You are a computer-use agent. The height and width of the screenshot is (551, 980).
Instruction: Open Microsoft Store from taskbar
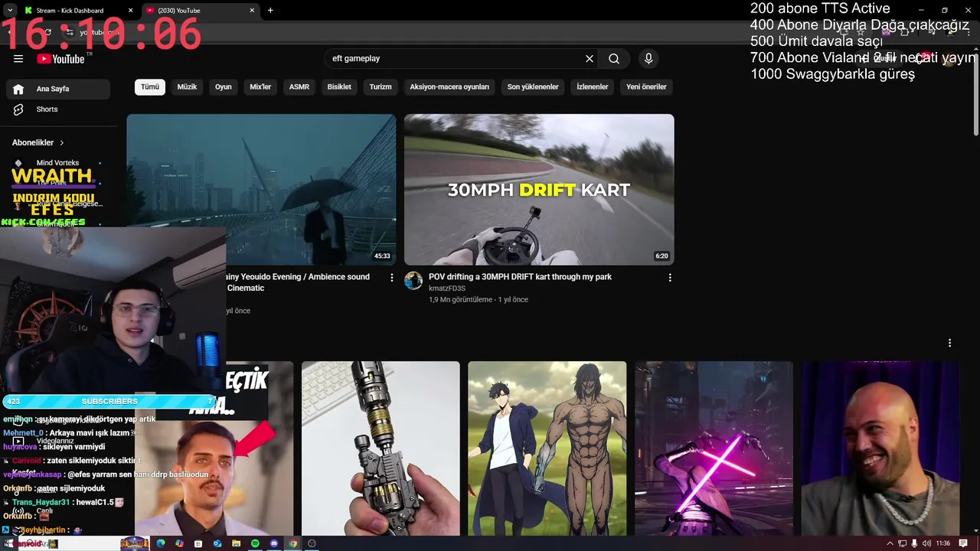pos(198,543)
